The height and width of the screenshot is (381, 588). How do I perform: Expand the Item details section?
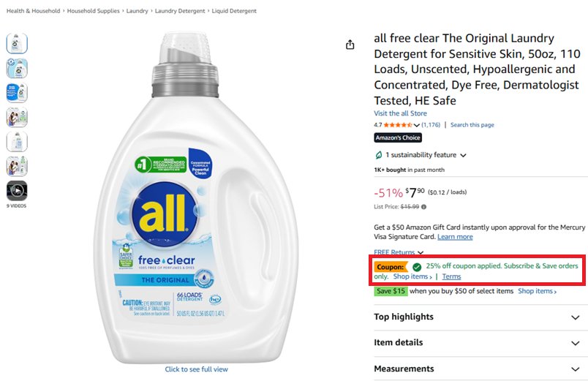coord(477,343)
